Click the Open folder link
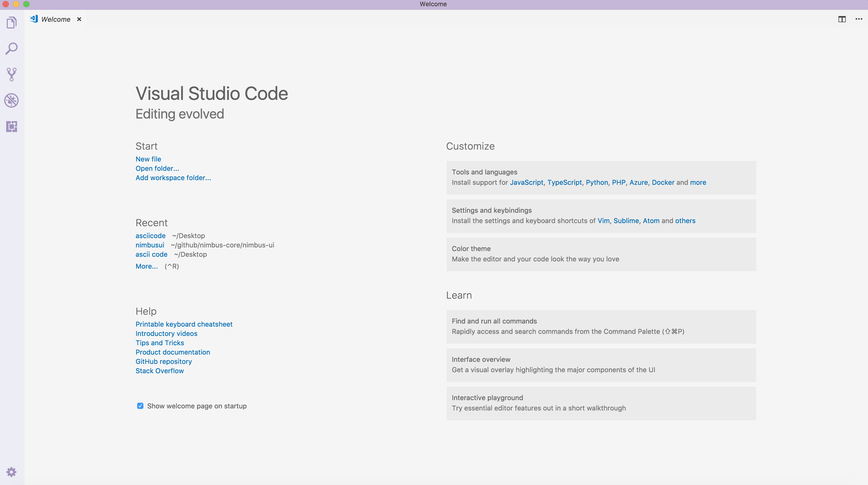 click(157, 168)
